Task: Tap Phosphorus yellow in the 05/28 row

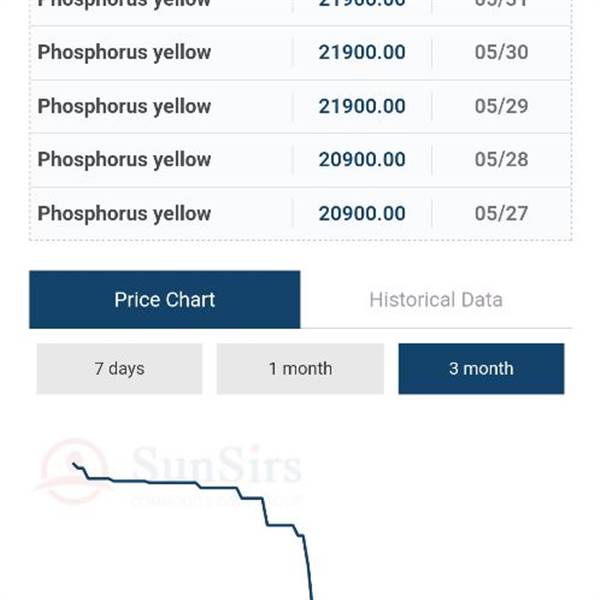Action: (x=124, y=159)
